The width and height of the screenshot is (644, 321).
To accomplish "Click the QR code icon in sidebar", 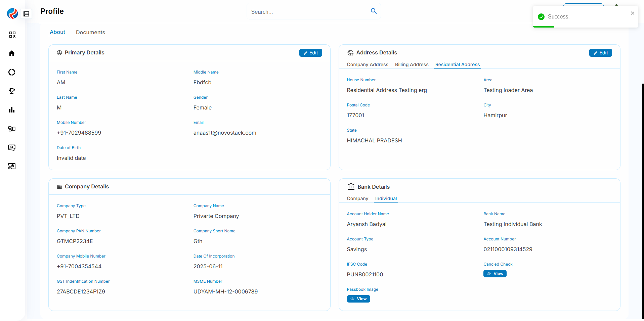I will (x=12, y=35).
